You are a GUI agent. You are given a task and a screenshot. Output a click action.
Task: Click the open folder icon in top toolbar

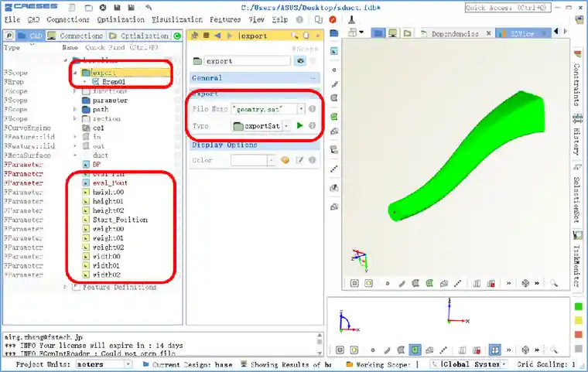88,8
